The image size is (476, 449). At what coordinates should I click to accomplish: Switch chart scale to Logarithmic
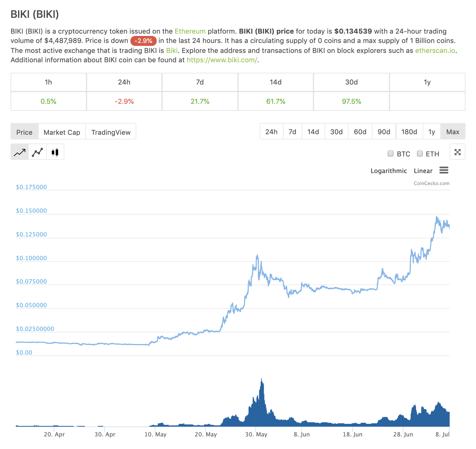coord(389,171)
